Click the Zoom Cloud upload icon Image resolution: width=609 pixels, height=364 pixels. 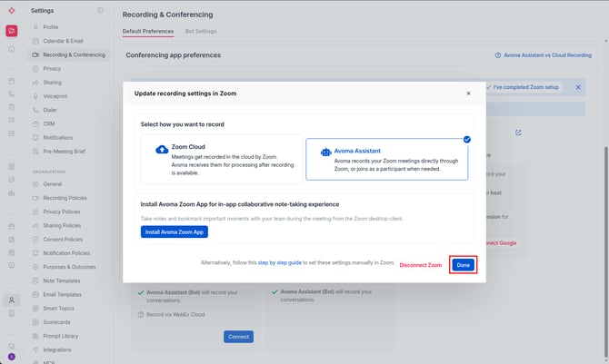pyautogui.click(x=162, y=150)
